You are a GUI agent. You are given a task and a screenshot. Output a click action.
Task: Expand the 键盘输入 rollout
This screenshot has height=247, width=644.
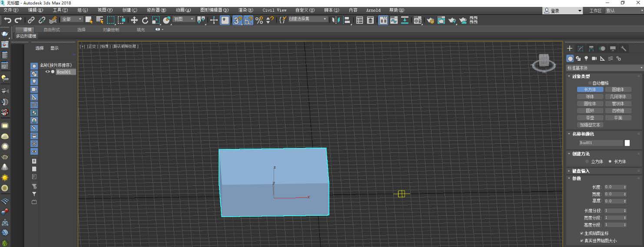pos(581,171)
